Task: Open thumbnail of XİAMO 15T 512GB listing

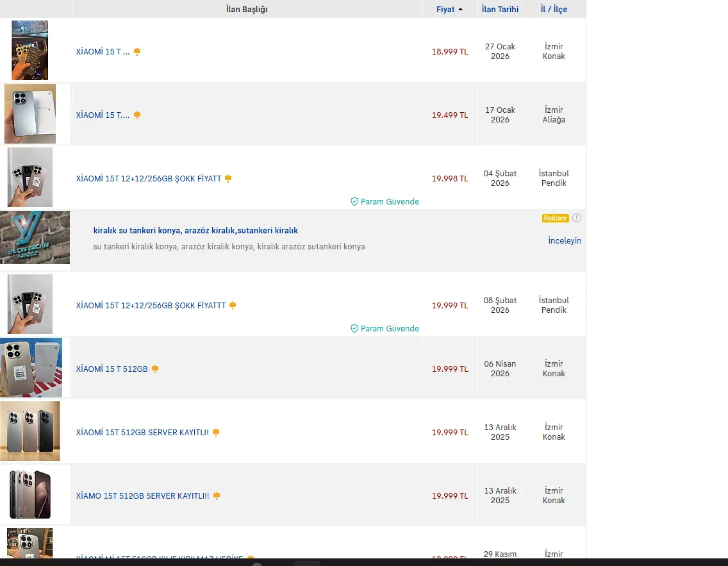Action: coord(30,494)
